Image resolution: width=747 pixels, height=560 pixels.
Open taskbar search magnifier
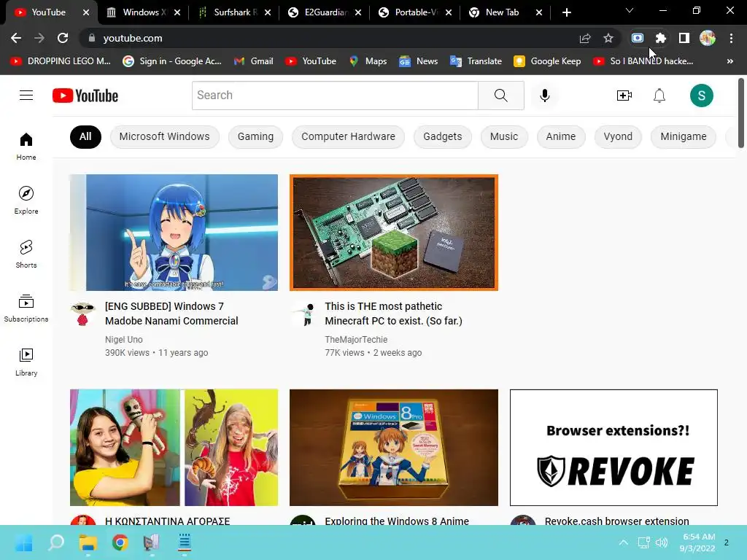[55, 542]
